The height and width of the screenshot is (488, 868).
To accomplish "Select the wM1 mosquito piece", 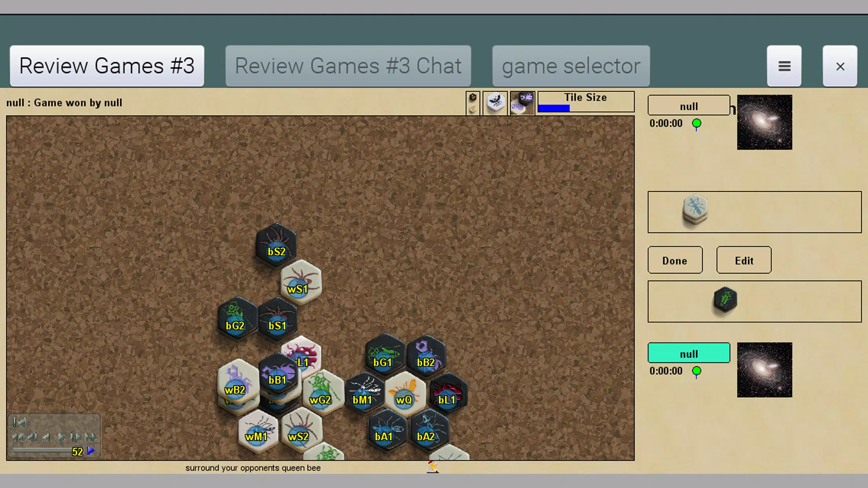I will pyautogui.click(x=256, y=432).
